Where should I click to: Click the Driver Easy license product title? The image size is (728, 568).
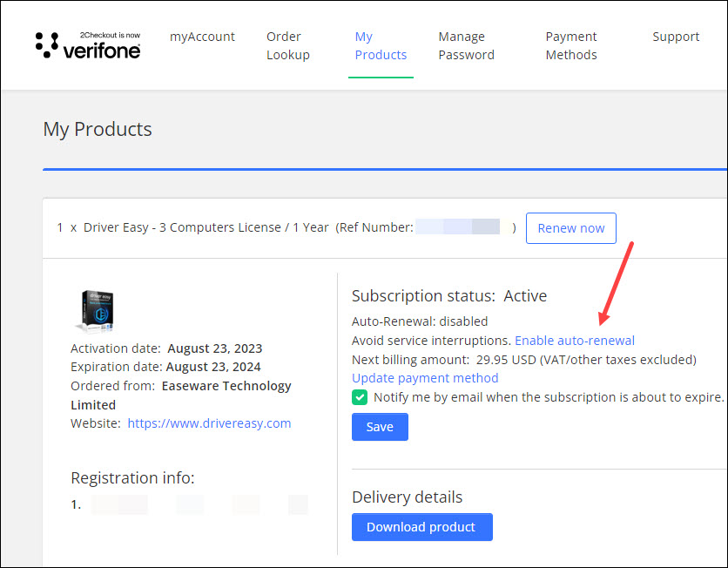pos(206,227)
